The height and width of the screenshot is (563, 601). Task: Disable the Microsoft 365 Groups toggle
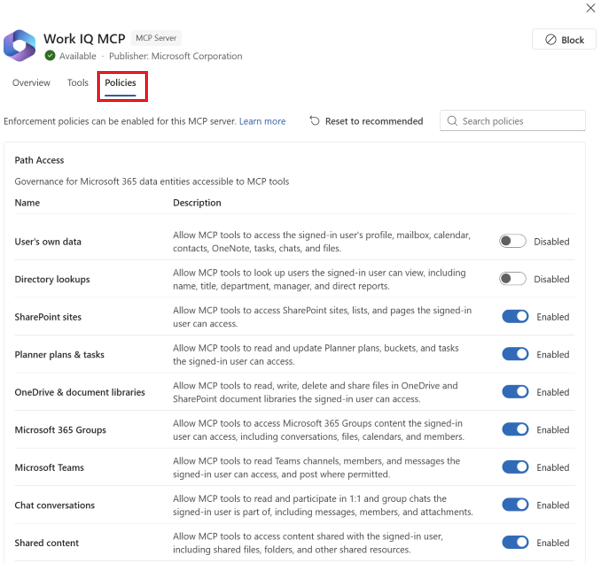(515, 429)
